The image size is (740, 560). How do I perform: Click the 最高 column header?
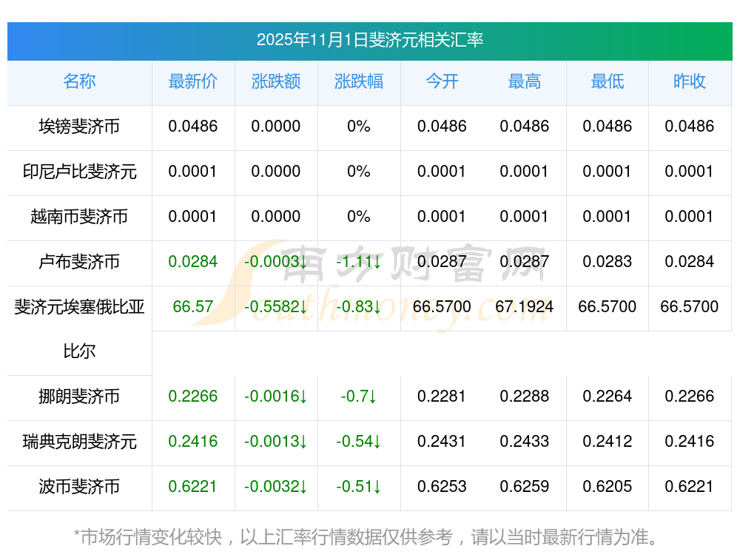(524, 81)
